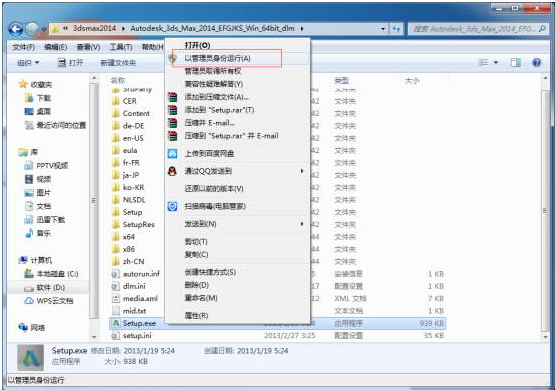Screen dimensions: 555x390
Task: Choose 创建快捷方式(S)
Action: tap(237, 272)
